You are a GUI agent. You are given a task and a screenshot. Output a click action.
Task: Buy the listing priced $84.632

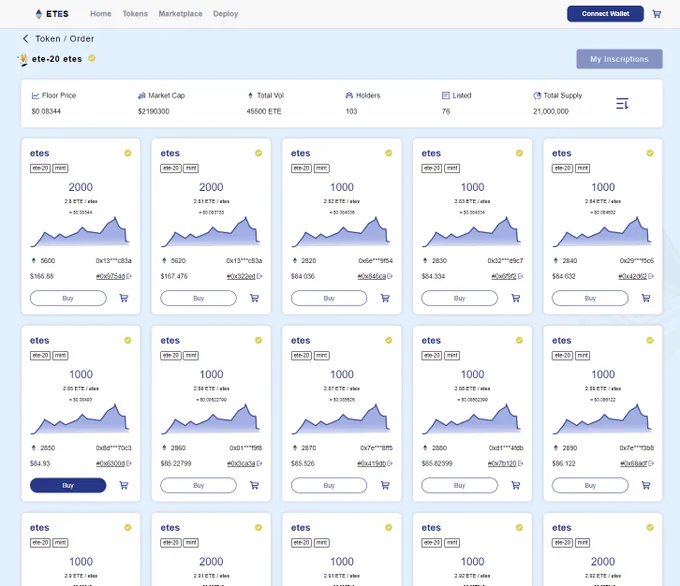(590, 298)
